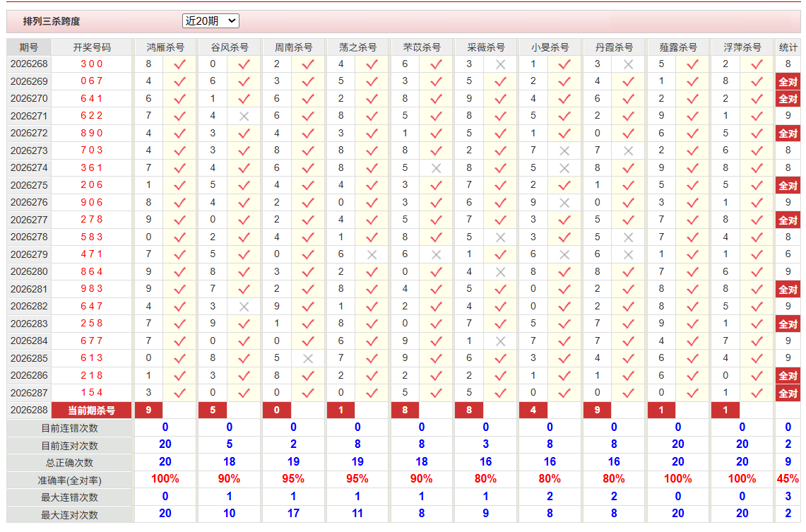Click the gray X in row 2026285 周南杀号
The width and height of the screenshot is (806, 532).
pyautogui.click(x=308, y=358)
